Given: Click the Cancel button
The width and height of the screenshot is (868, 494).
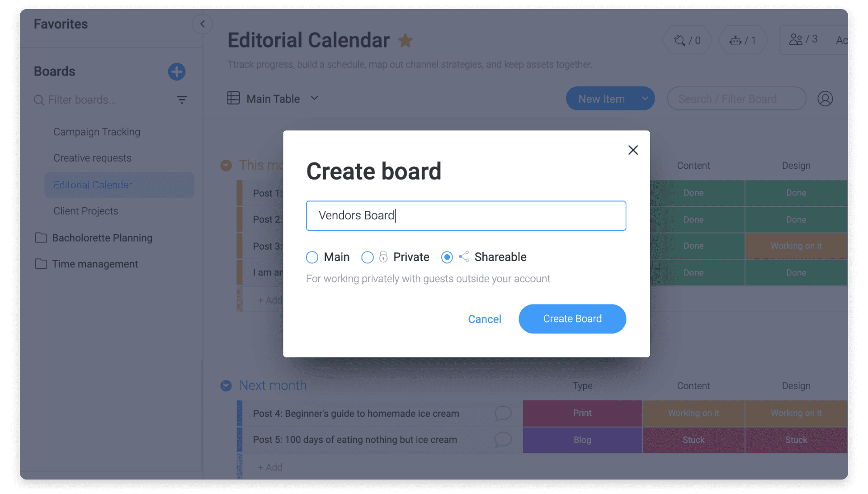Looking at the screenshot, I should point(484,318).
